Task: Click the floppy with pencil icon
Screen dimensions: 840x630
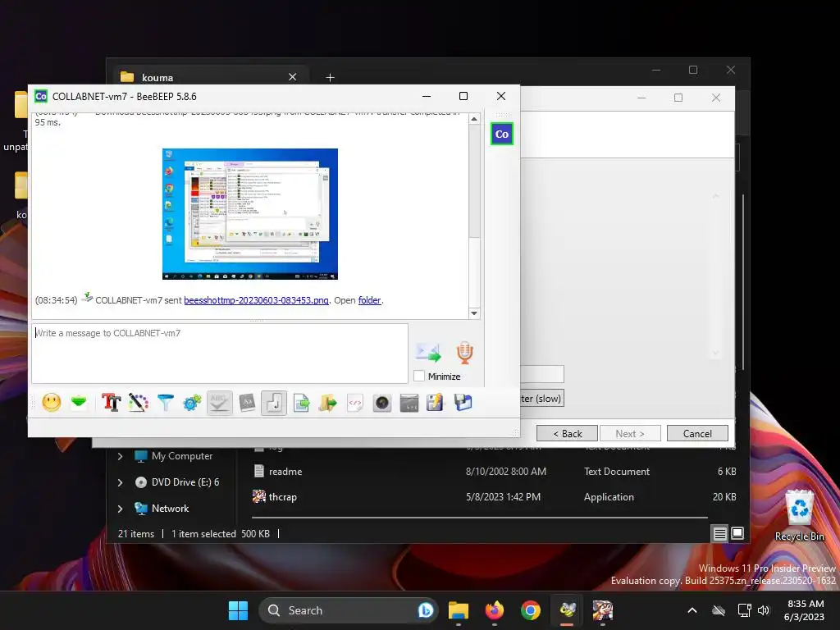Action: (x=435, y=403)
